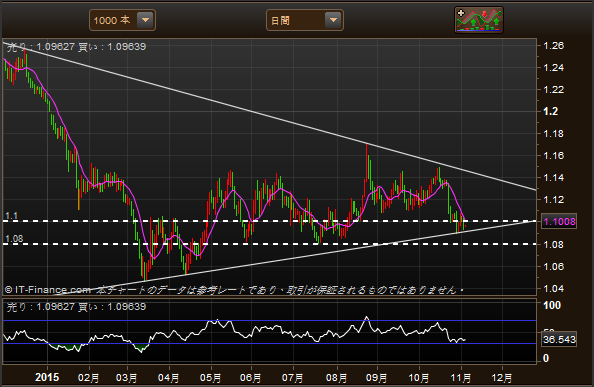Select the 1.1008 current price tag
The image size is (594, 387).
(559, 222)
